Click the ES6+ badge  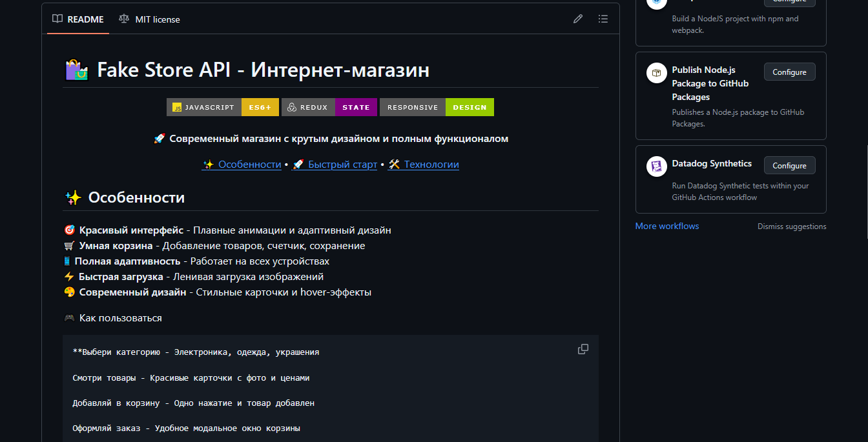click(x=260, y=107)
